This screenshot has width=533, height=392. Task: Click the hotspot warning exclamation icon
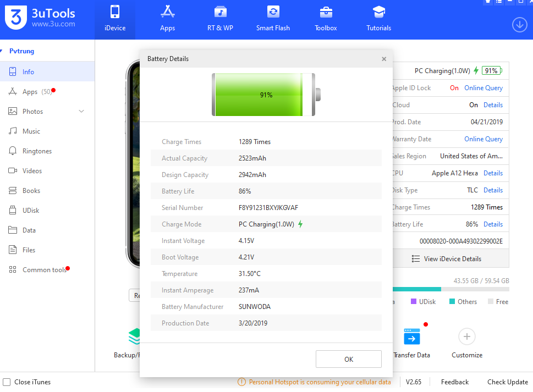point(241,382)
